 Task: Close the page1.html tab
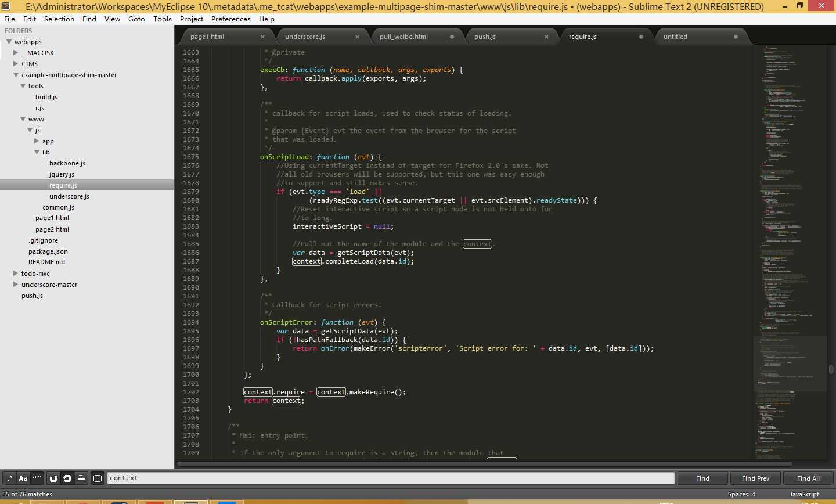coord(262,37)
